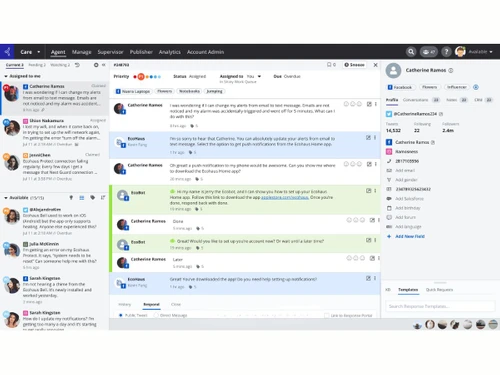
Task: Click the pin icon in Available header
Action: pyautogui.click(x=71, y=198)
